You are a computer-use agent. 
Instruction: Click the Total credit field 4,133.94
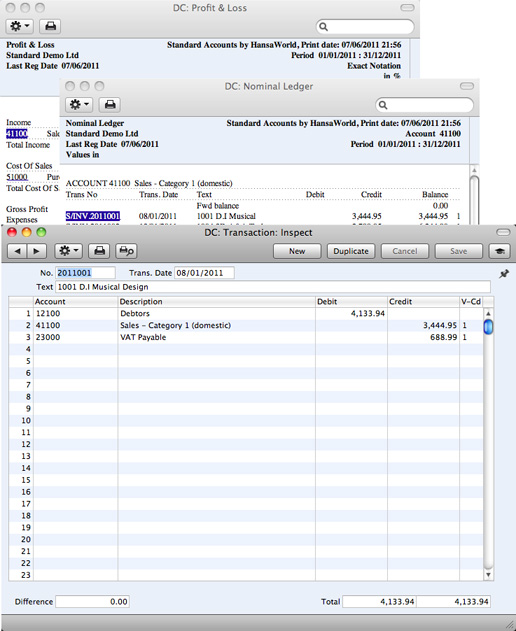pyautogui.click(x=454, y=602)
